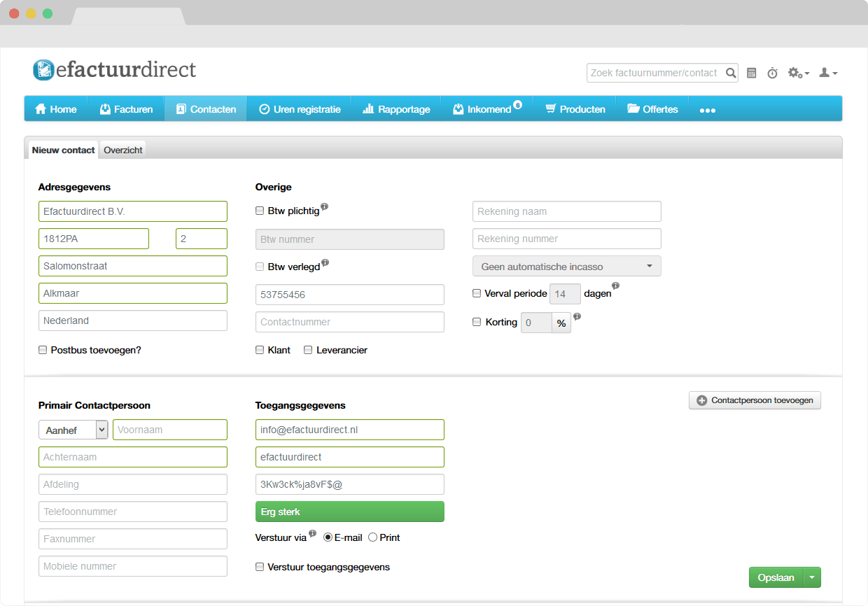Click info icon beside Korting percent
Image resolution: width=868 pixels, height=606 pixels.
point(577,316)
